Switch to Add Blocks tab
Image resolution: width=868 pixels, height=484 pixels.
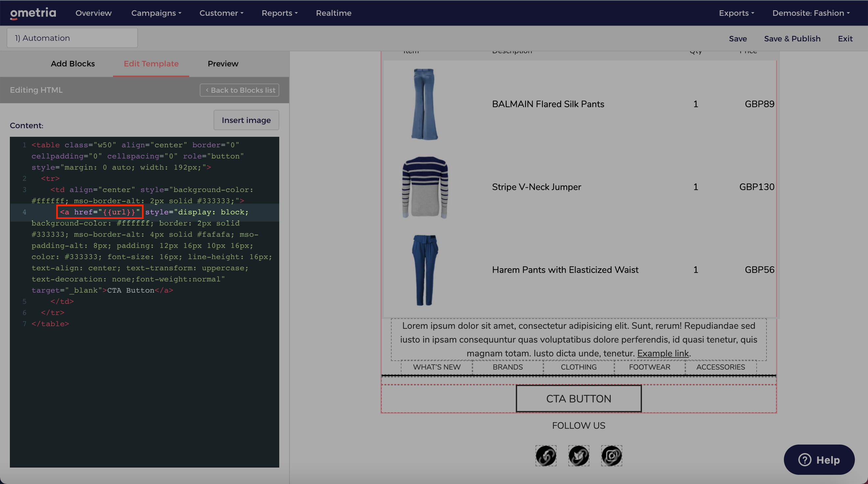coord(73,64)
